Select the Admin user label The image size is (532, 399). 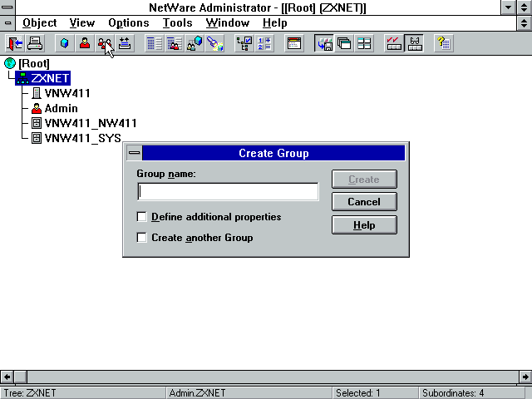coord(61,108)
